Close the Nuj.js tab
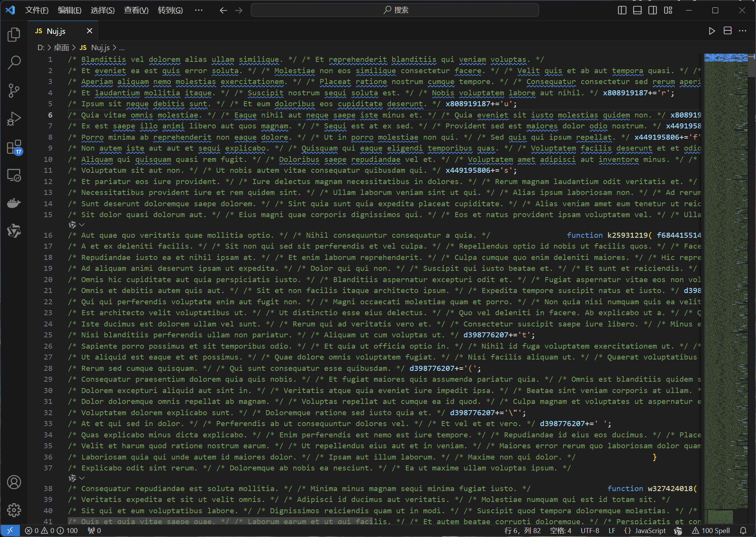 [x=90, y=31]
